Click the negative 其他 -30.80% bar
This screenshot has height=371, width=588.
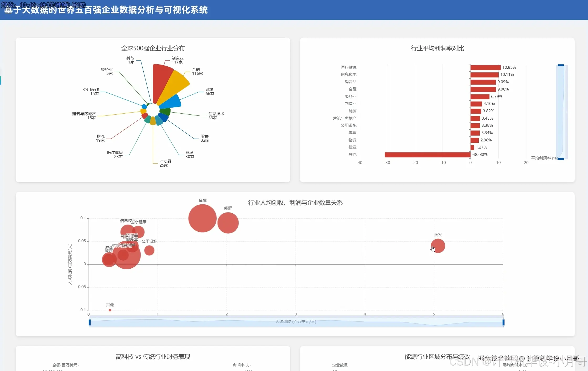427,155
